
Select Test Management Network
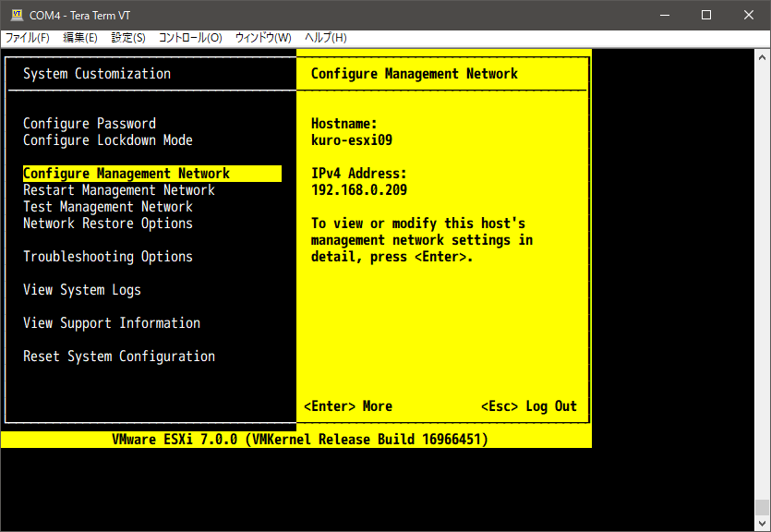108,207
